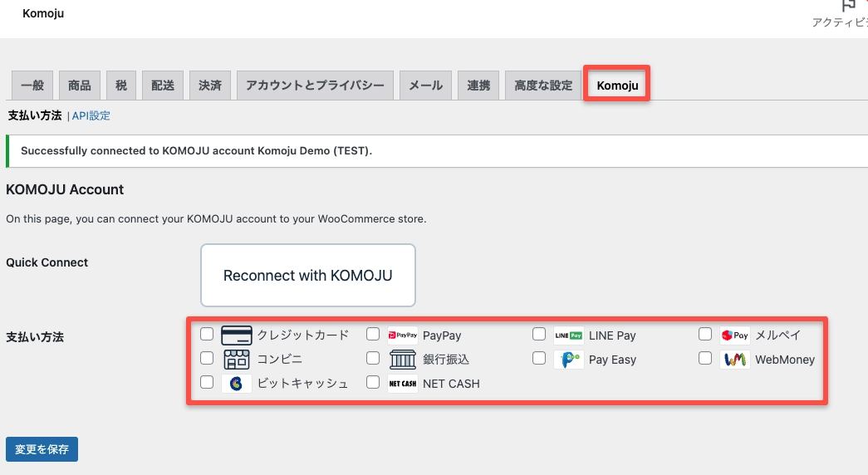Open the 商品 tab
Viewport: 868px width, 475px height.
point(80,86)
